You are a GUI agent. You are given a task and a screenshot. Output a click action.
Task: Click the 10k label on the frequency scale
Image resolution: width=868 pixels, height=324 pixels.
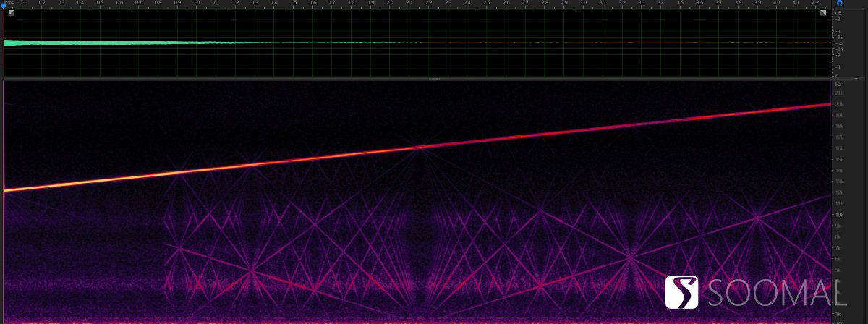(x=839, y=215)
